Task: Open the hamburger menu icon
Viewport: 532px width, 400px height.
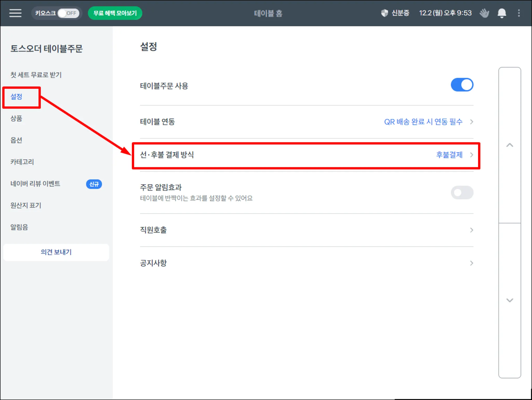Action: point(15,13)
